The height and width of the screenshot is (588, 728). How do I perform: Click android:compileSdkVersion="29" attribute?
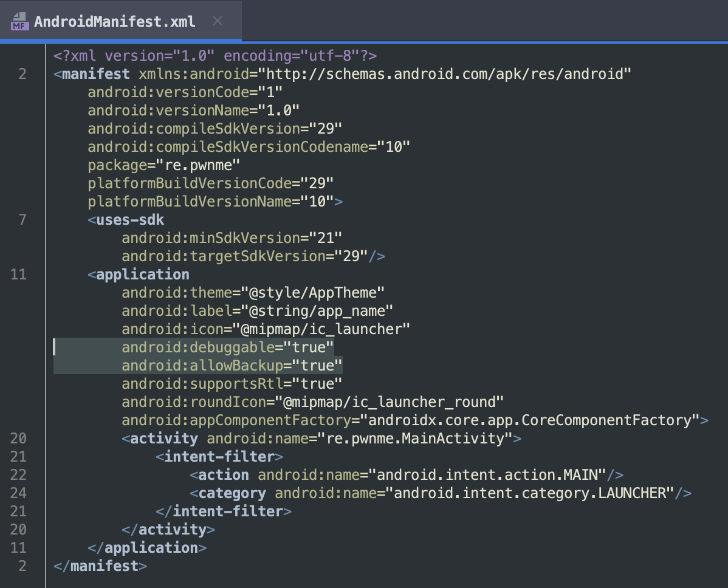tap(215, 129)
